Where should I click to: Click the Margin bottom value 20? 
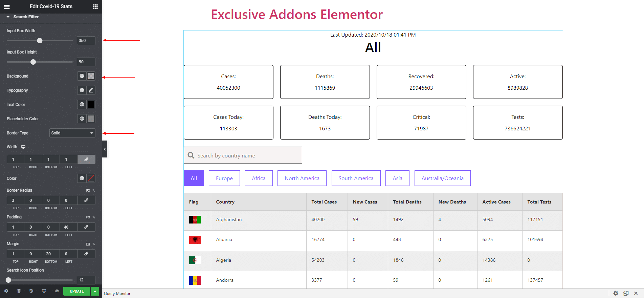point(51,254)
